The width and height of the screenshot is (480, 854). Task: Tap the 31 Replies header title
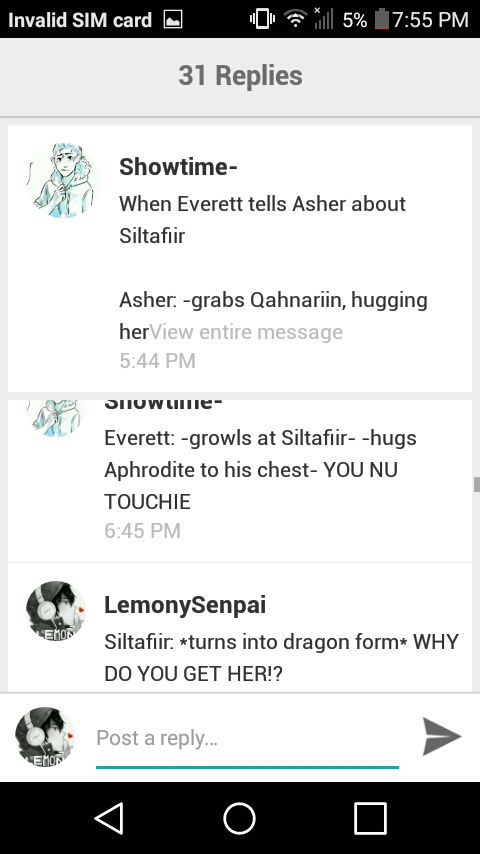pos(240,76)
